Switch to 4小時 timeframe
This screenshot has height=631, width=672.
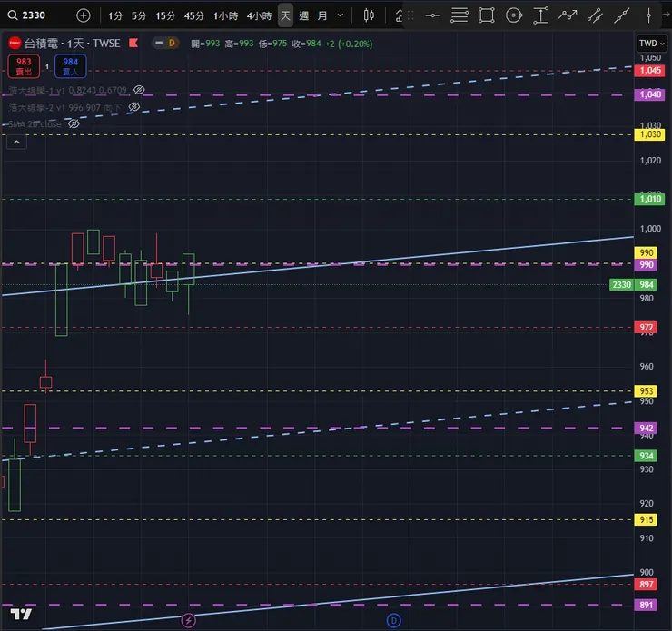[259, 15]
